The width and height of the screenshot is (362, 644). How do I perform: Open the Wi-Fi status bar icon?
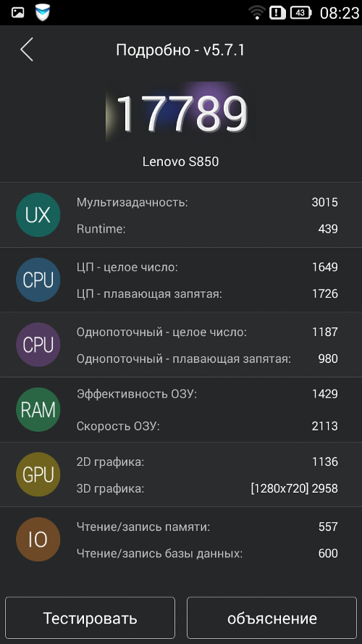pos(257,13)
